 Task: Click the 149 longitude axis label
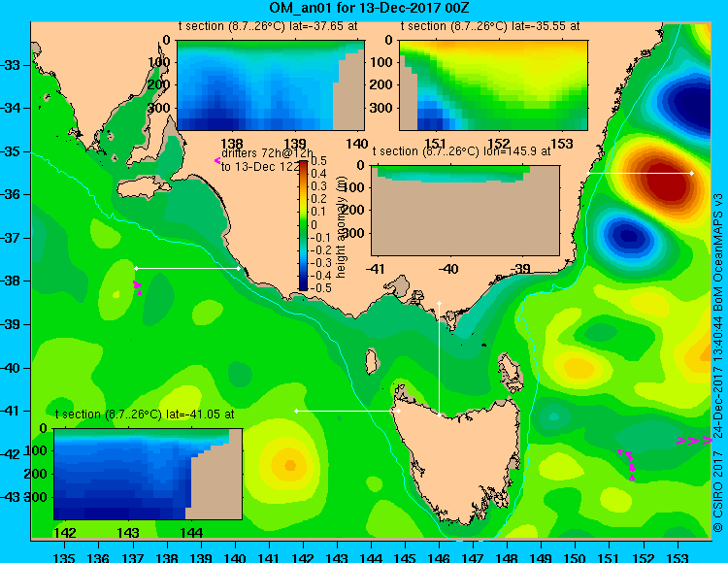point(541,557)
